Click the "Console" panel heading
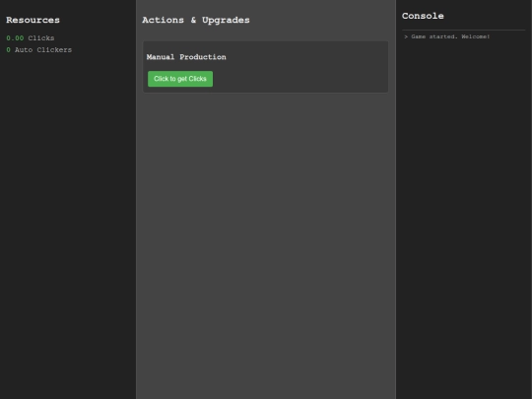Image resolution: width=532 pixels, height=399 pixels. 423,16
